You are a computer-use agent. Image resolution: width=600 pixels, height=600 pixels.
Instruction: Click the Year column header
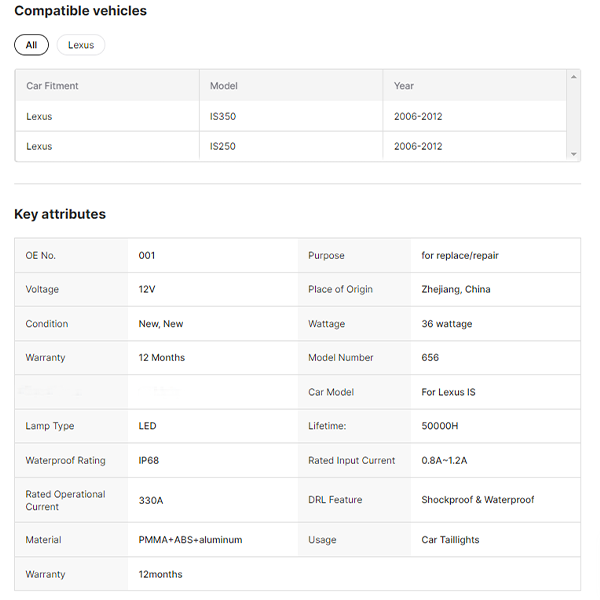(404, 86)
